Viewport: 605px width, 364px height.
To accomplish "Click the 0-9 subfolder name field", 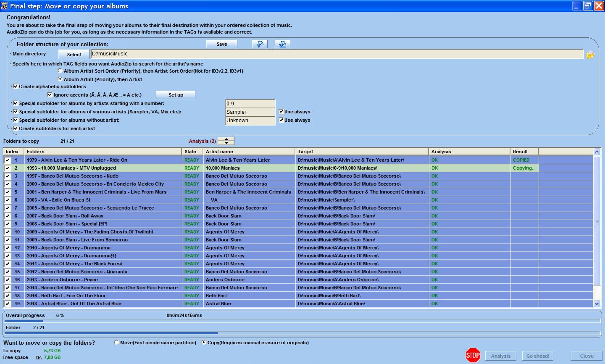I will point(250,104).
